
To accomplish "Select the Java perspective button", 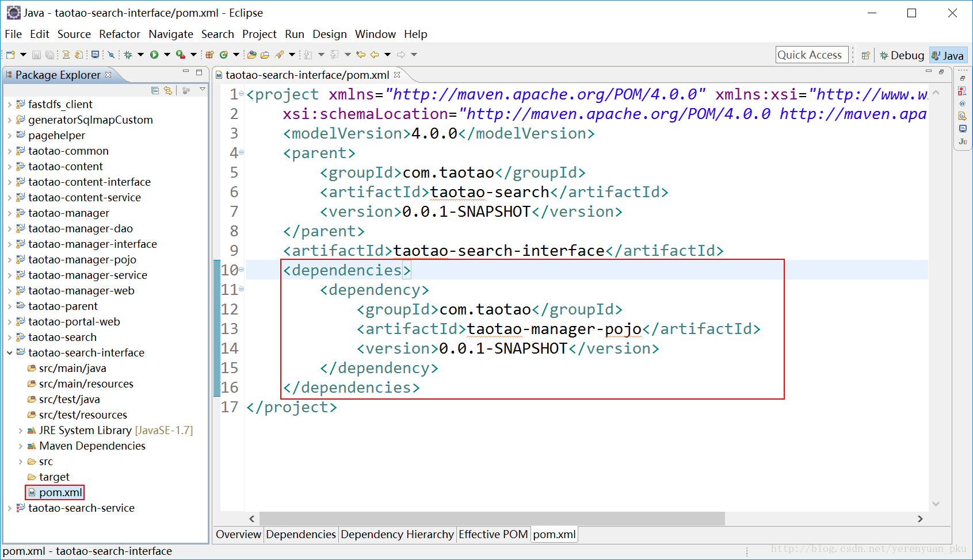I will click(948, 55).
